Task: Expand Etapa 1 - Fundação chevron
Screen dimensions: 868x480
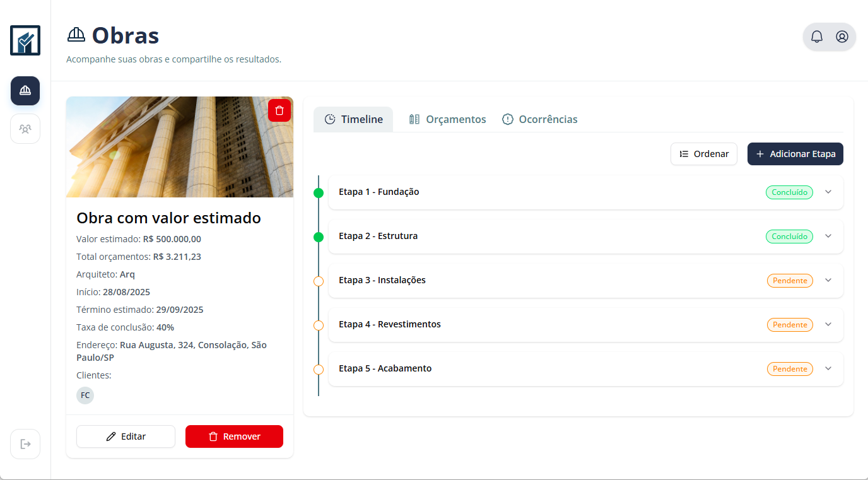Action: (828, 192)
